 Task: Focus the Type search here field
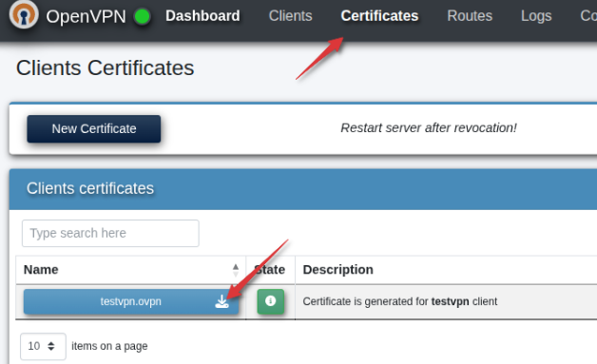point(110,233)
